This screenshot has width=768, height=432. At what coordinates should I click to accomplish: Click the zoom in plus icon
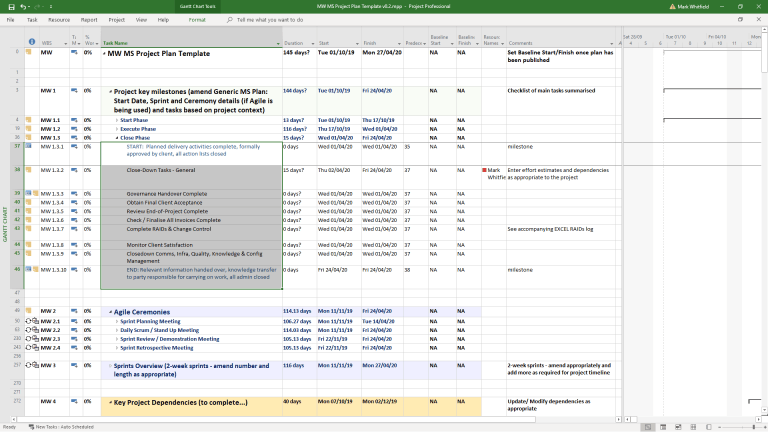tap(764, 427)
